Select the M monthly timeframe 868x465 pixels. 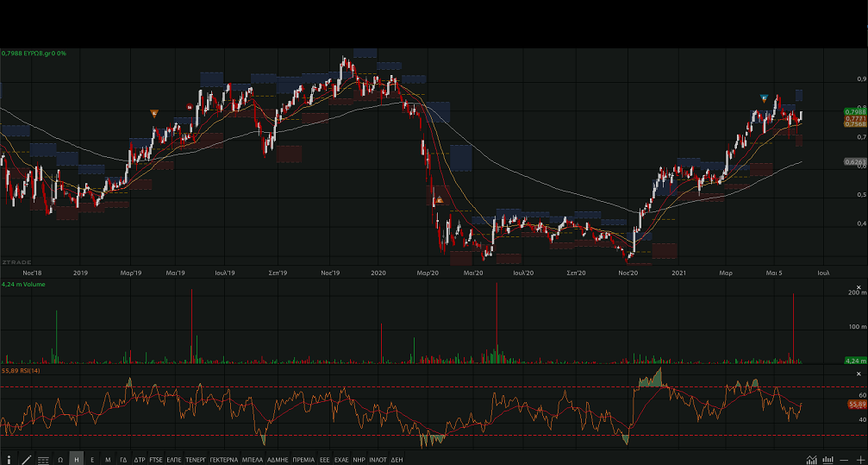point(108,460)
